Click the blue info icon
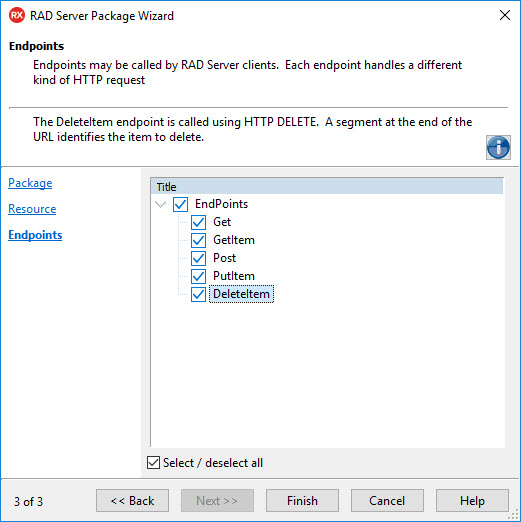 point(498,147)
